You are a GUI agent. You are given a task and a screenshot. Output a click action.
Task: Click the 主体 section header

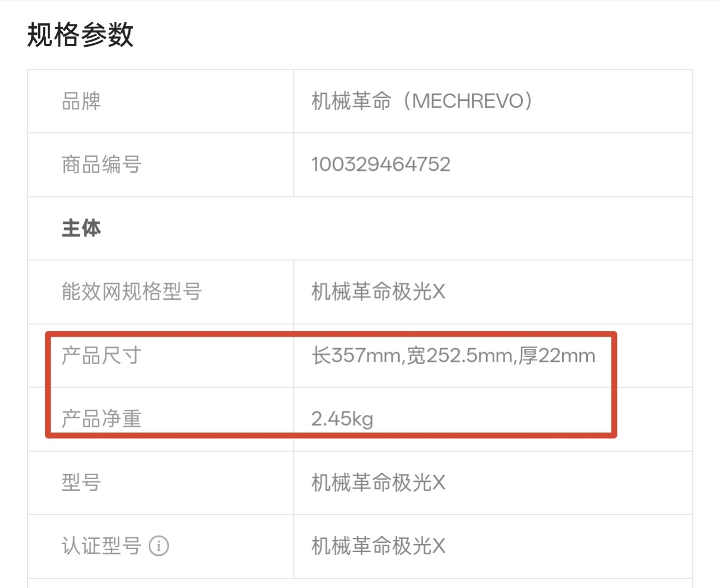[81, 228]
